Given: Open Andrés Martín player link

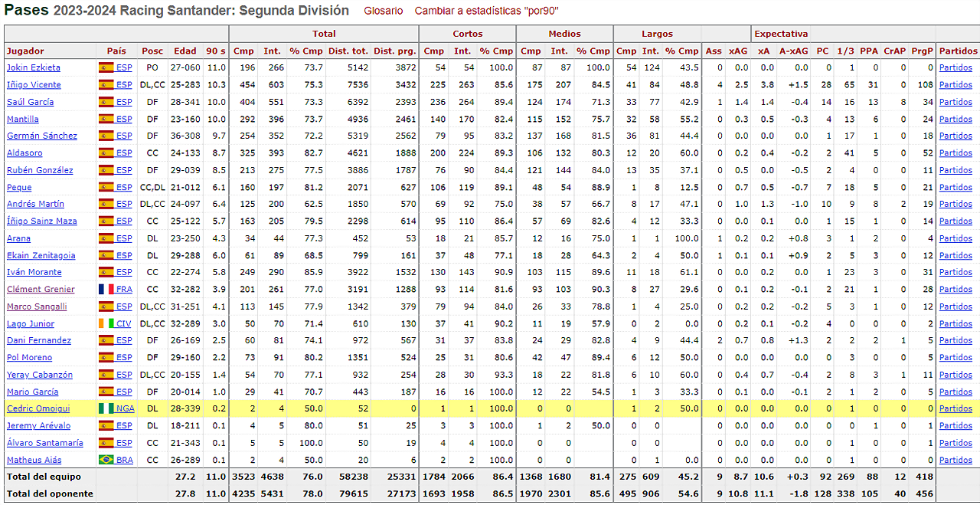Looking at the screenshot, I should pos(35,204).
